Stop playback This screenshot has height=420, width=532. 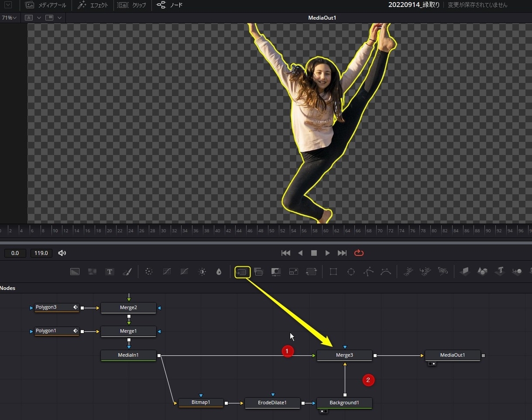pyautogui.click(x=314, y=253)
